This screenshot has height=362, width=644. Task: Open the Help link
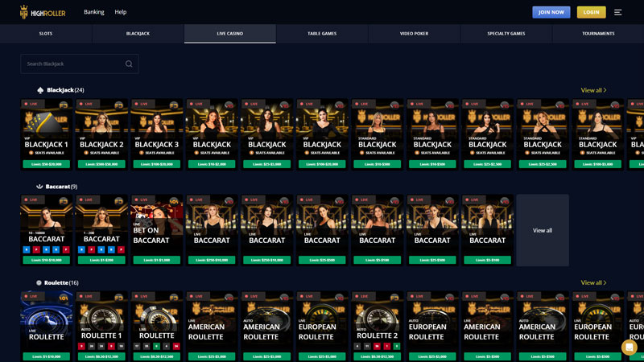pos(120,12)
